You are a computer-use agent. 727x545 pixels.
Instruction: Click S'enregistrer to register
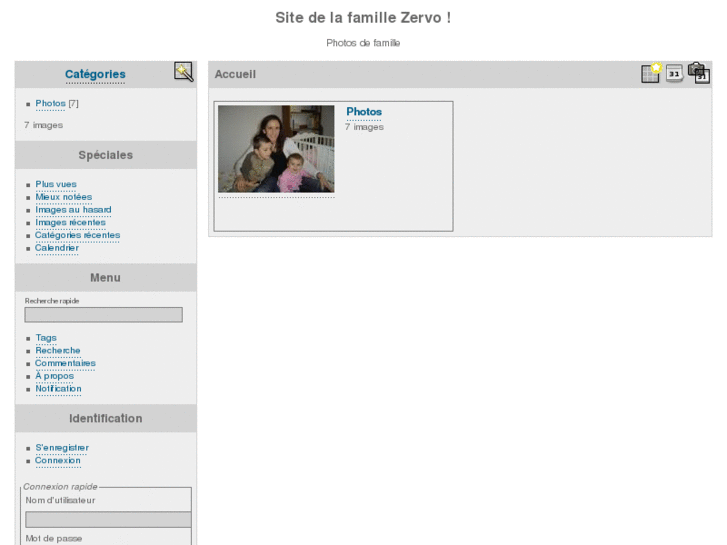pos(62,448)
